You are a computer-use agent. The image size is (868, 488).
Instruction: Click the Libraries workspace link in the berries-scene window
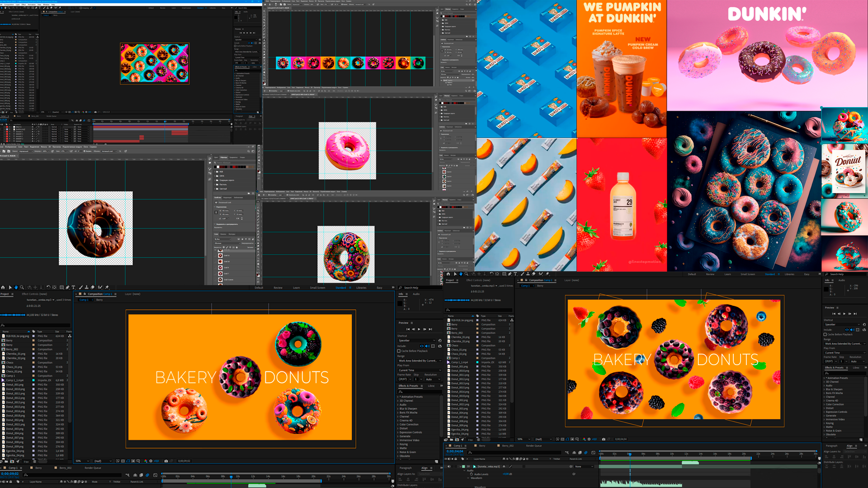789,274
